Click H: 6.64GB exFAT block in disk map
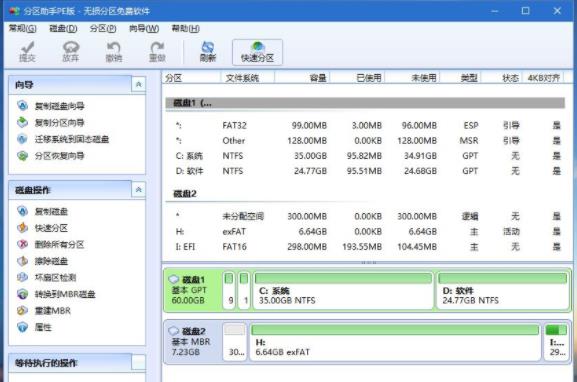 pyautogui.click(x=395, y=341)
